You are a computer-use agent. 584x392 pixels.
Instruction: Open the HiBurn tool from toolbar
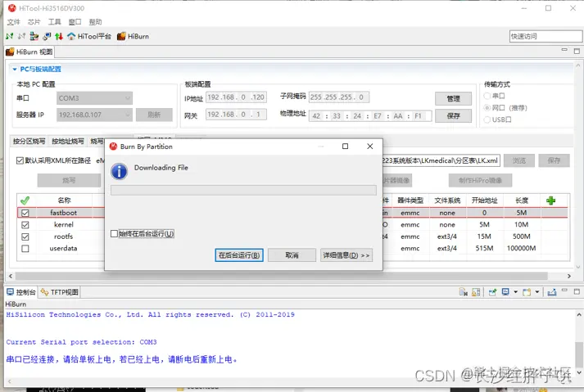133,36
